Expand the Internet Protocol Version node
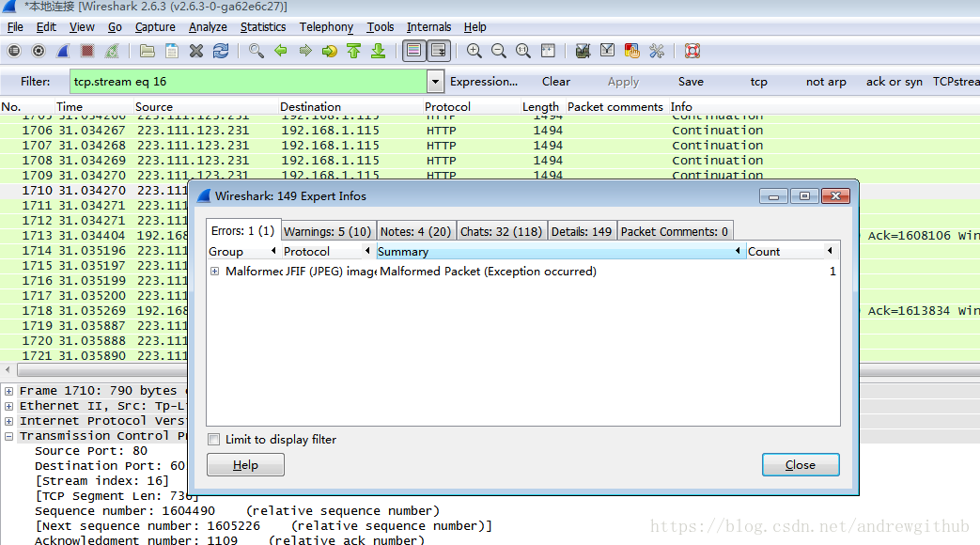 click(x=8, y=421)
